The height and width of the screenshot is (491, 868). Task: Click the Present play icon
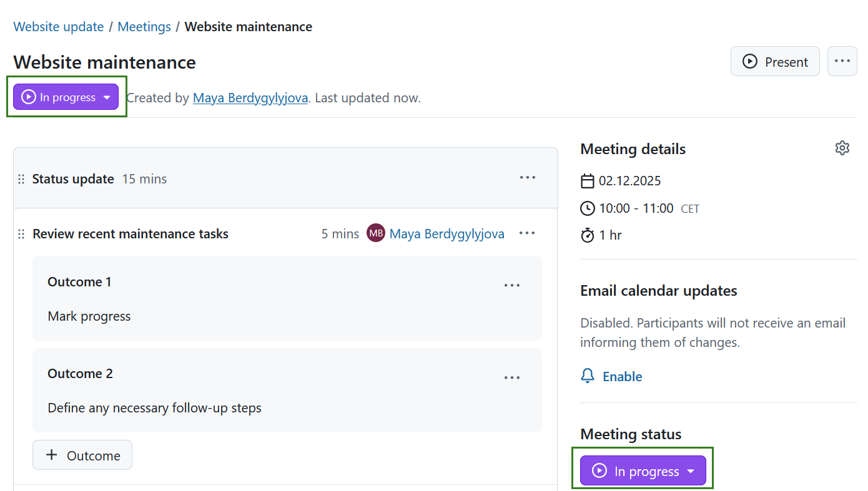click(749, 61)
